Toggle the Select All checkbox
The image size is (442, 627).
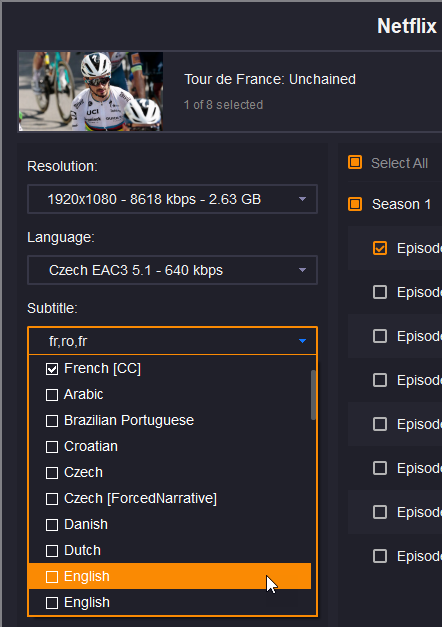coord(355,162)
